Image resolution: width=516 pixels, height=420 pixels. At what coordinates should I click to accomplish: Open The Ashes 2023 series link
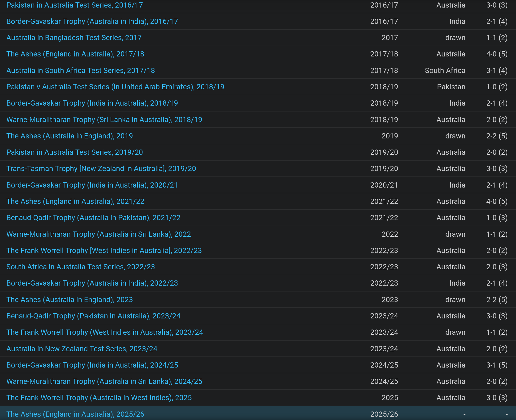click(69, 300)
